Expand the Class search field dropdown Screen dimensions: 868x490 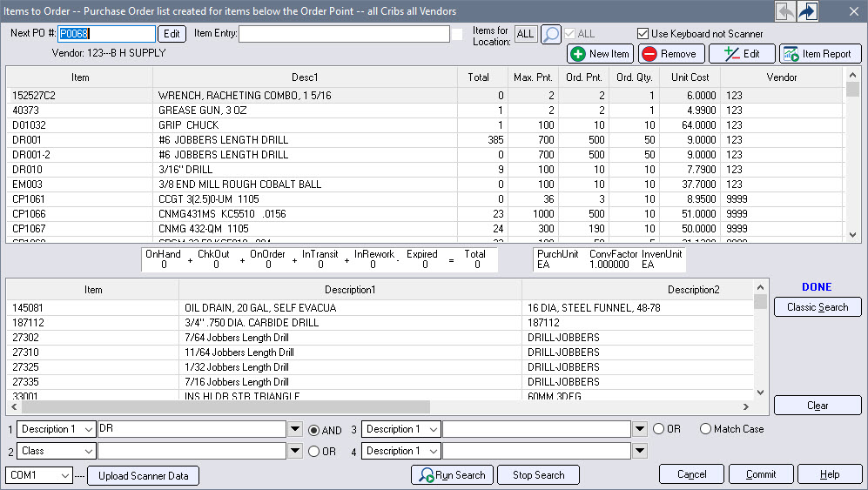[89, 451]
